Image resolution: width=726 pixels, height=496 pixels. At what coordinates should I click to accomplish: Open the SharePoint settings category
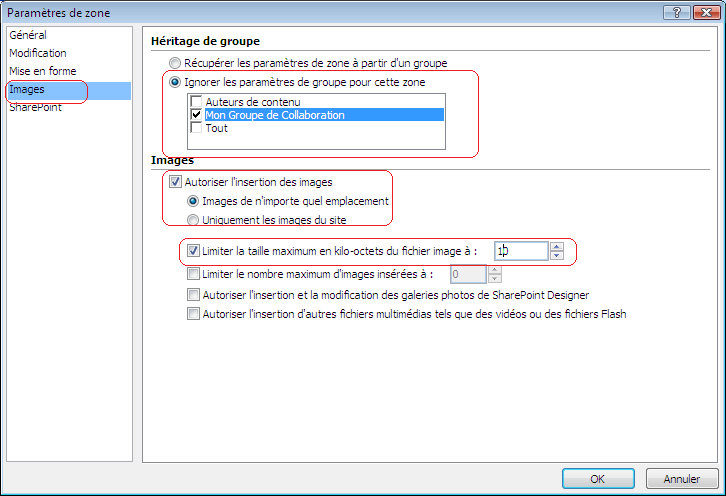pos(35,107)
